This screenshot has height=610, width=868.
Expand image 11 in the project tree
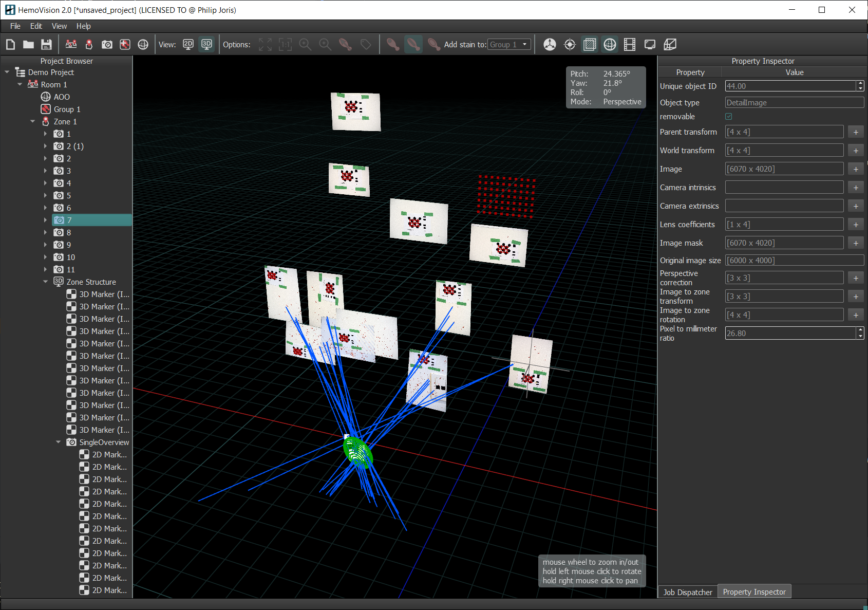(x=45, y=270)
